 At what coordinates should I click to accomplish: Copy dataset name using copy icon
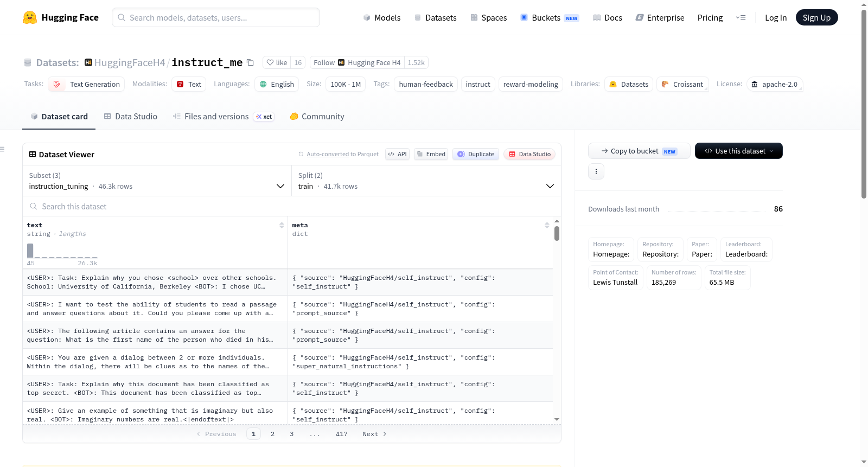tap(250, 62)
